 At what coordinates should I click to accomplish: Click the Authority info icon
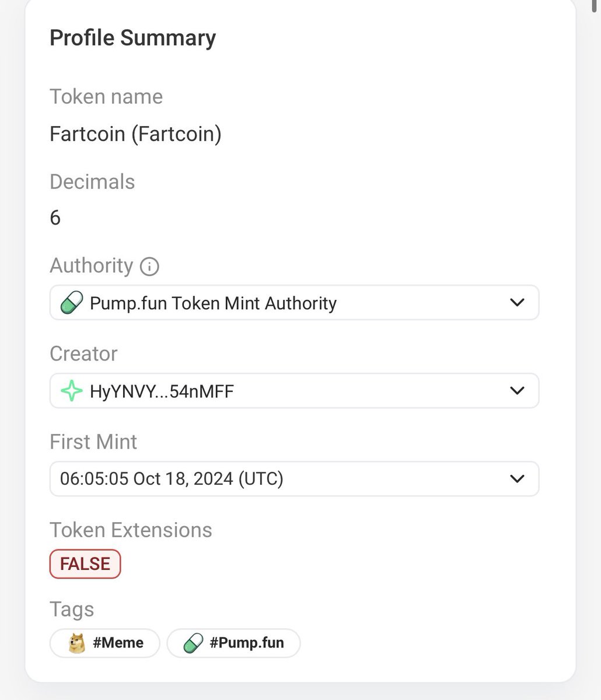150,267
